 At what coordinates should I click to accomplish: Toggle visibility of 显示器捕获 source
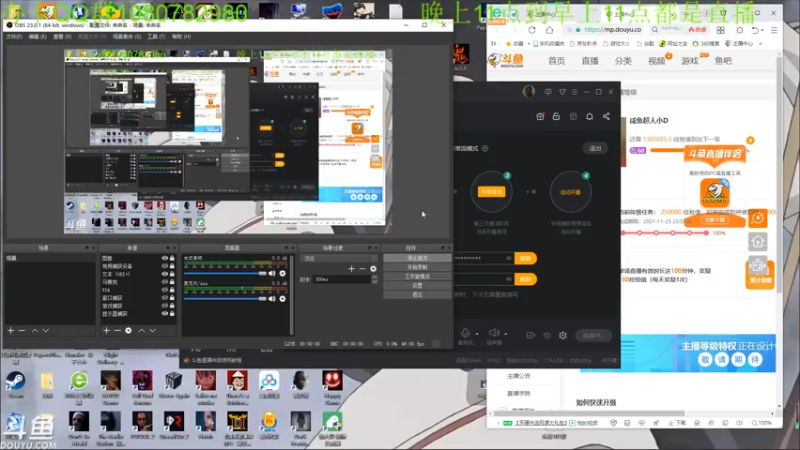(165, 313)
